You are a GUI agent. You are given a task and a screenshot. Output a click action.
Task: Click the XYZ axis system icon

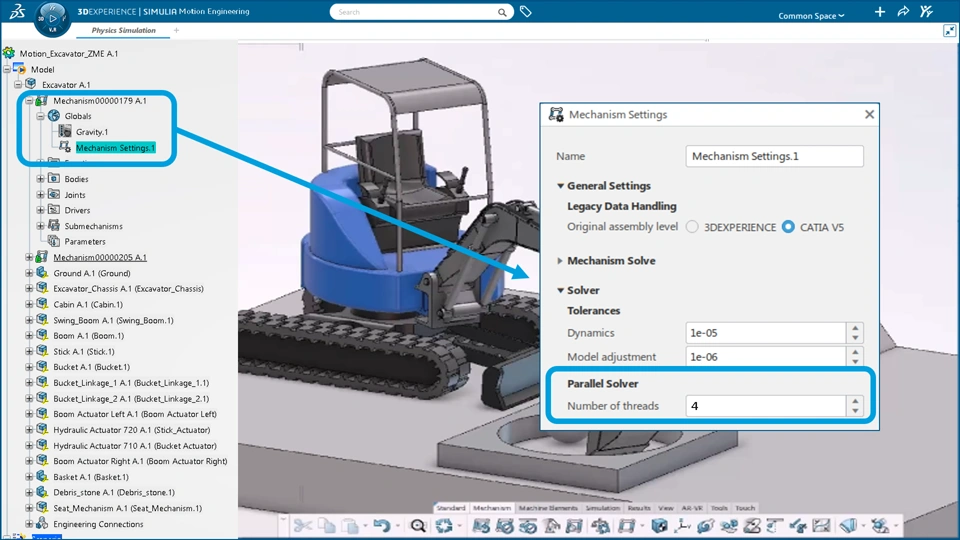pos(682,526)
